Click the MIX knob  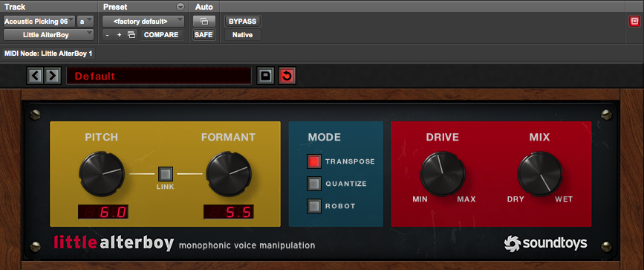[540, 174]
